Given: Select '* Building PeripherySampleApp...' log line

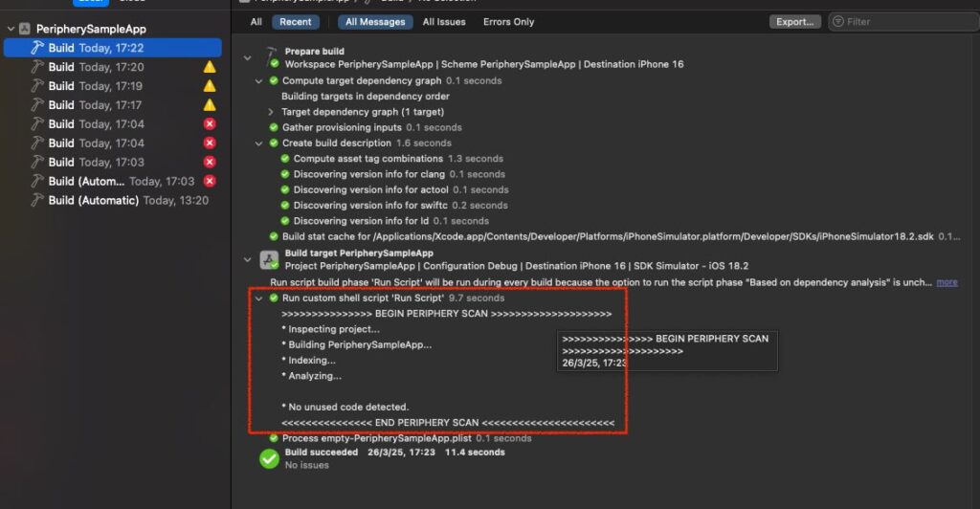Looking at the screenshot, I should [x=357, y=344].
